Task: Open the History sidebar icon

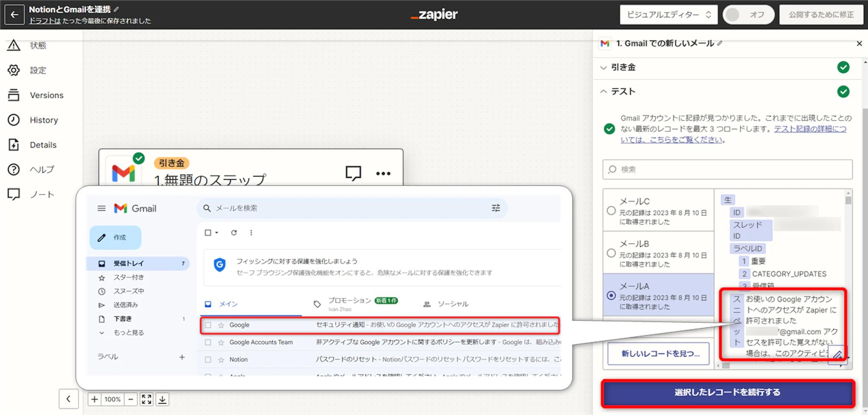Action: (x=14, y=120)
